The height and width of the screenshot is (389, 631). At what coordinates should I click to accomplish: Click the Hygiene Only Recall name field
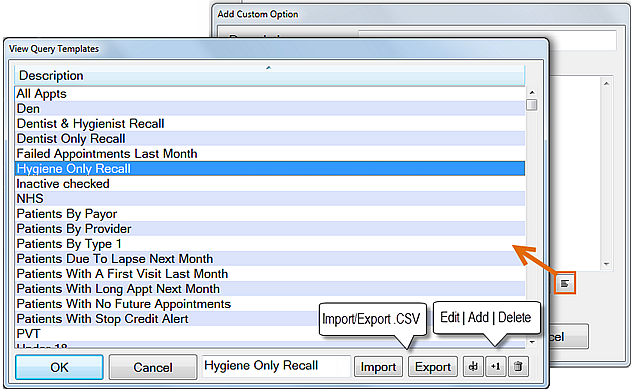click(x=276, y=366)
